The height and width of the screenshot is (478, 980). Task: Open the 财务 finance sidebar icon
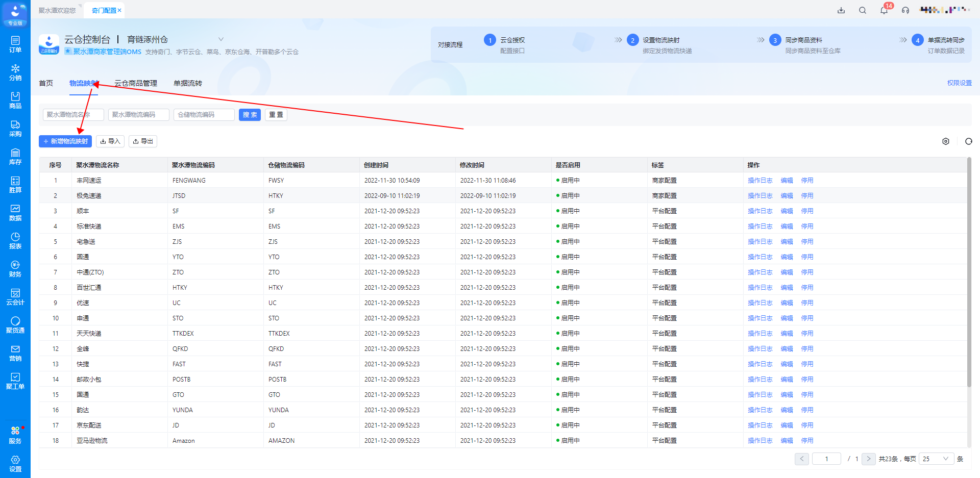click(15, 269)
